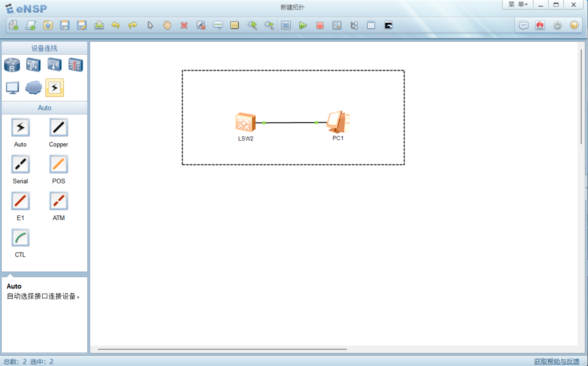Click the red X delete icon
The width and height of the screenshot is (588, 366).
(184, 25)
